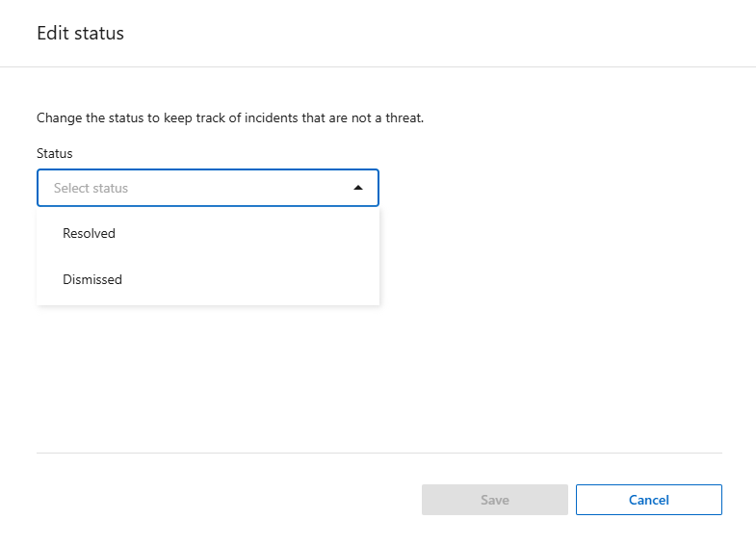Pick the last entry in the dropdown list
The width and height of the screenshot is (756, 545).
(x=92, y=279)
